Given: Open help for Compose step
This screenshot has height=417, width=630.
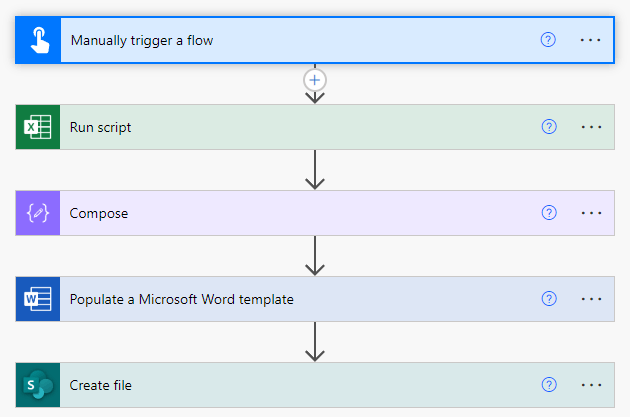Looking at the screenshot, I should [x=548, y=213].
